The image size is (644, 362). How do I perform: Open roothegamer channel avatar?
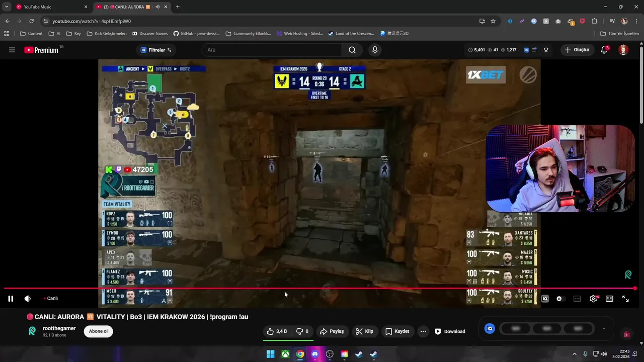click(32, 331)
